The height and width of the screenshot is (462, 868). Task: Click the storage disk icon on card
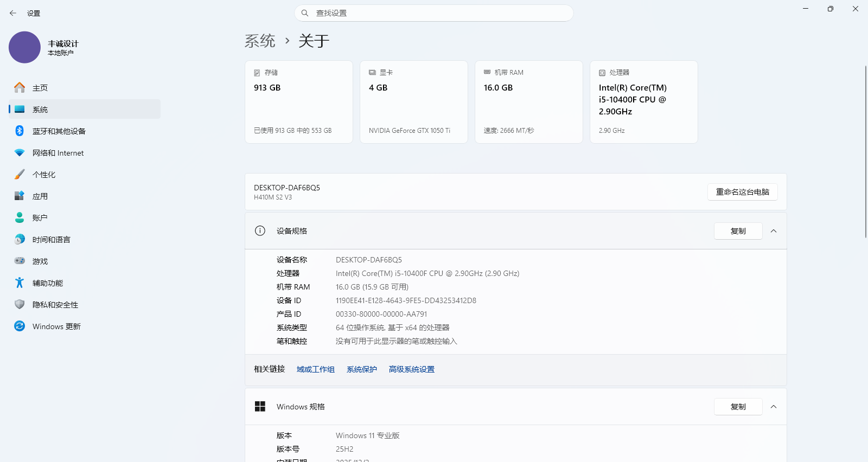(x=257, y=73)
